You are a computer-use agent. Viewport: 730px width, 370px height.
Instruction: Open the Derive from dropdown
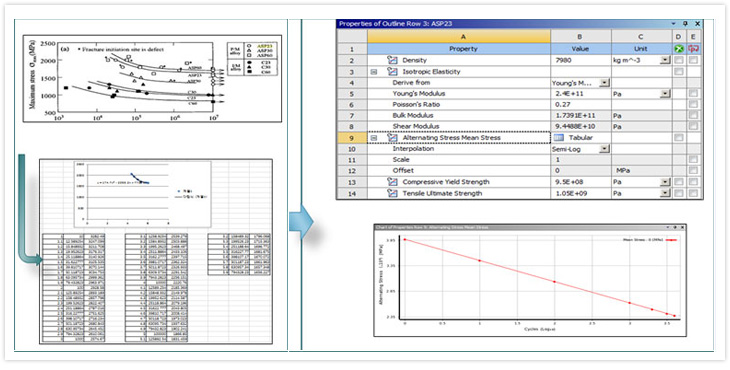[604, 82]
